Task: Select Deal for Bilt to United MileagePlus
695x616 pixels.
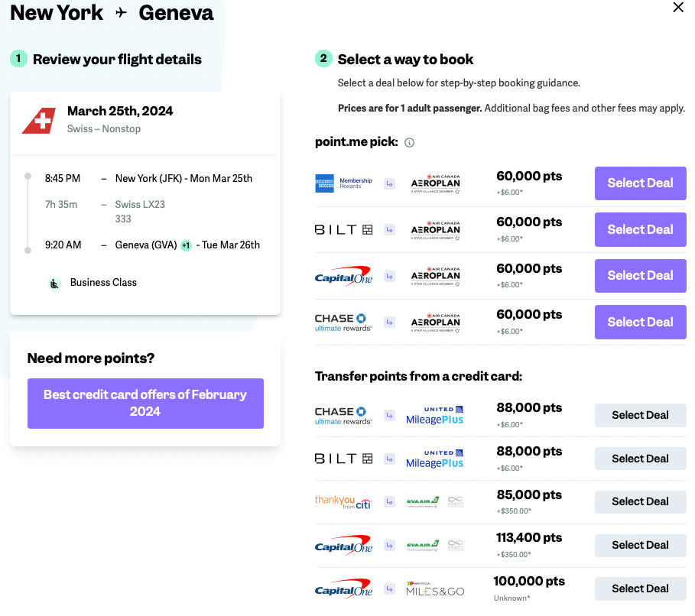Action: 640,459
